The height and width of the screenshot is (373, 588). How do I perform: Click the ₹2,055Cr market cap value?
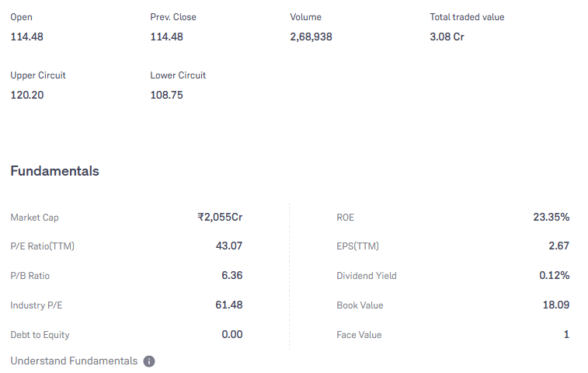(x=220, y=218)
